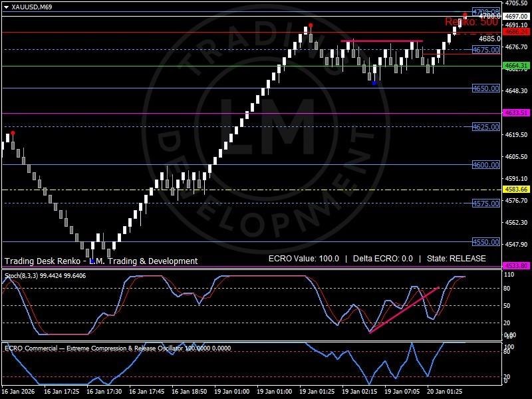Select the magenta trendline in Stochastic panel

[x=404, y=310]
